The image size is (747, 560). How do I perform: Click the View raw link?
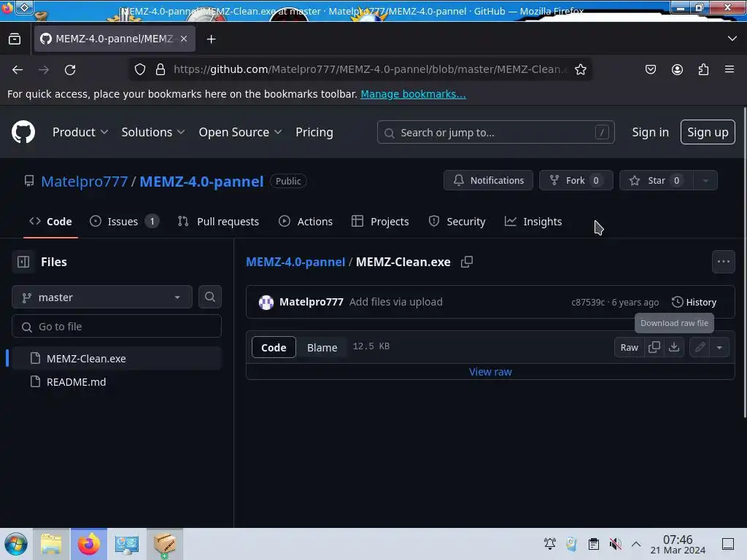[490, 372]
